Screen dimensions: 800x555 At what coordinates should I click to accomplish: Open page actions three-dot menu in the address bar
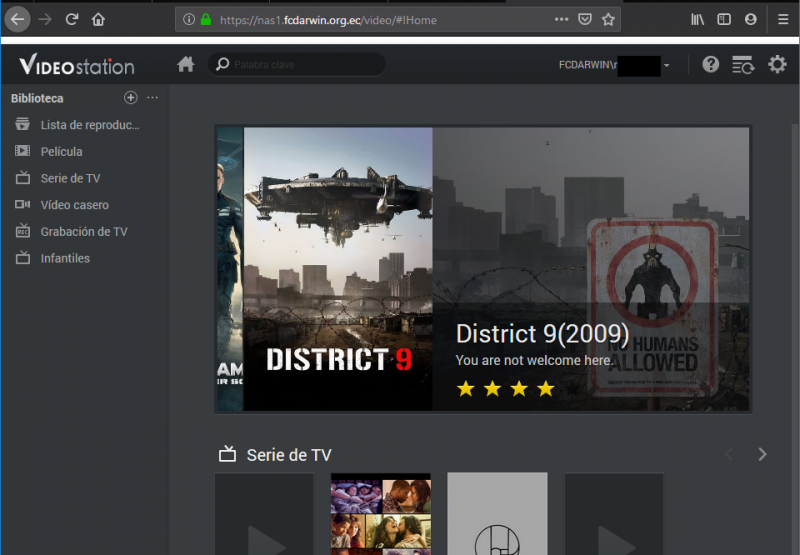[x=561, y=19]
